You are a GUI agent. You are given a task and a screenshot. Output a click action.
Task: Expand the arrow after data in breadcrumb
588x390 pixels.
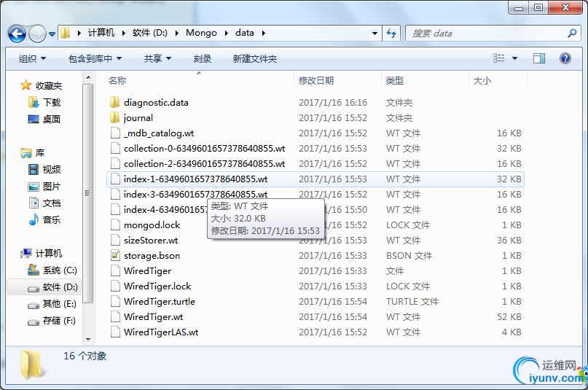click(264, 33)
